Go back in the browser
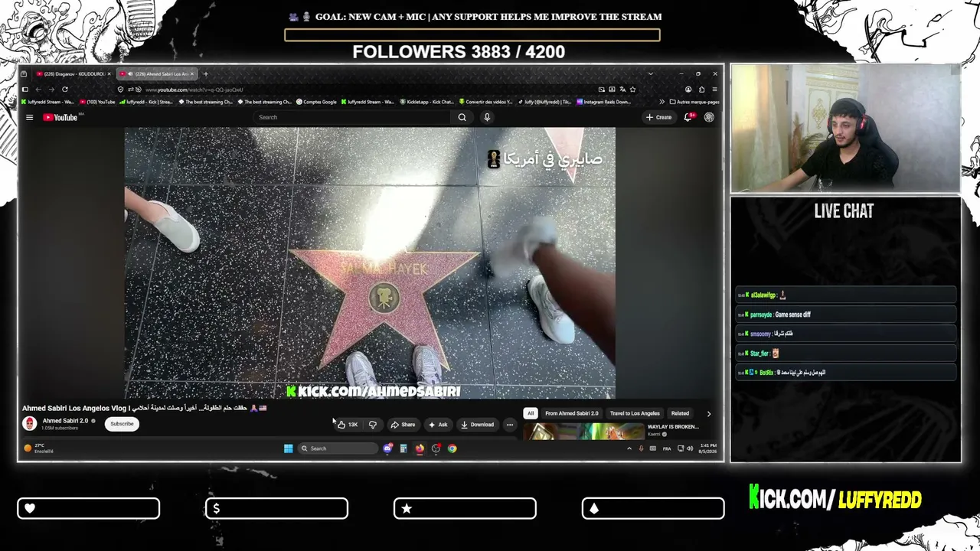The height and width of the screenshot is (551, 980). pyautogui.click(x=38, y=90)
